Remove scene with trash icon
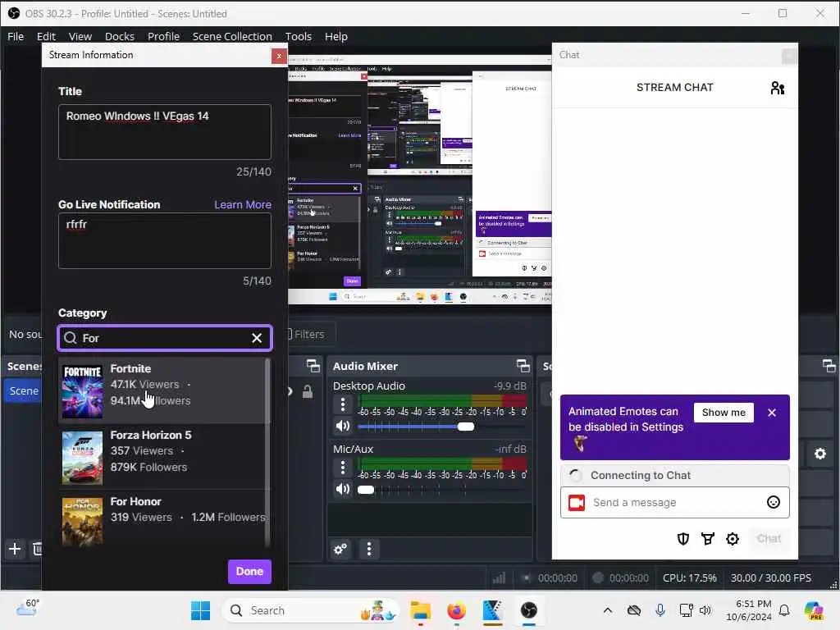840x630 pixels. (x=37, y=549)
